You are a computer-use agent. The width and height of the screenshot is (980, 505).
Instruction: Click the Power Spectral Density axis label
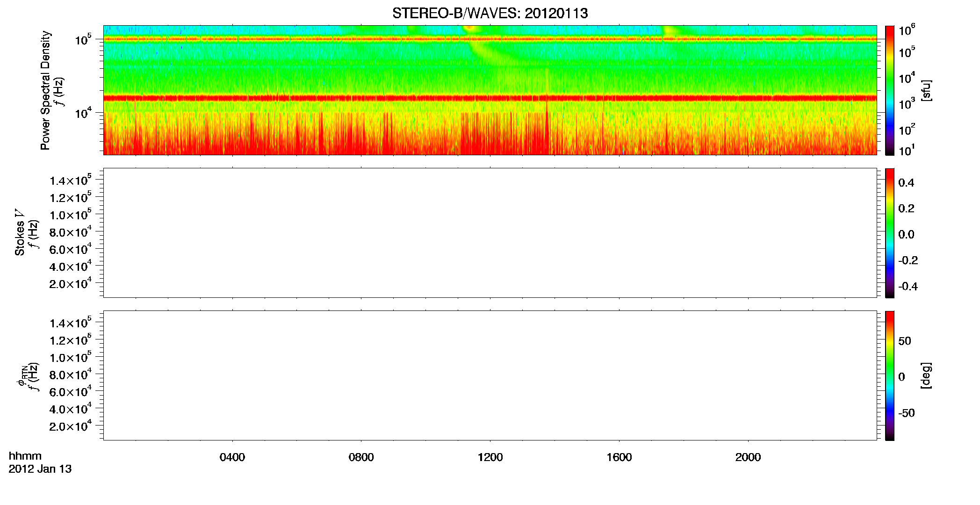click(45, 90)
